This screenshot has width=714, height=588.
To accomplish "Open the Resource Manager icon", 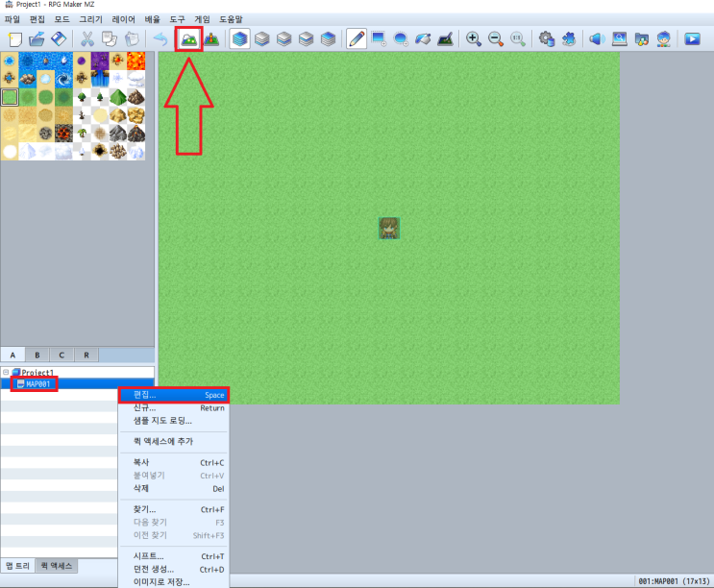I will pos(642,39).
